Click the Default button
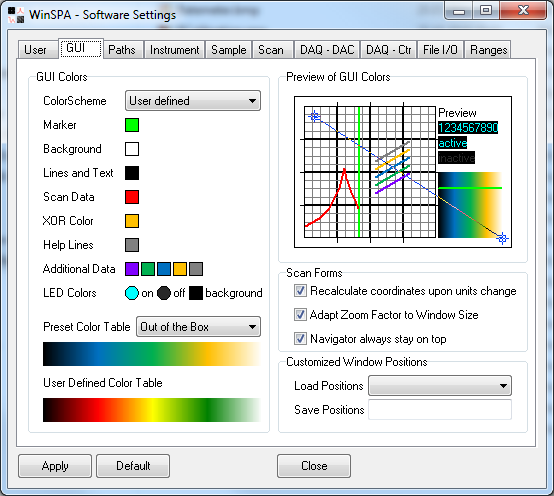 pyautogui.click(x=133, y=466)
